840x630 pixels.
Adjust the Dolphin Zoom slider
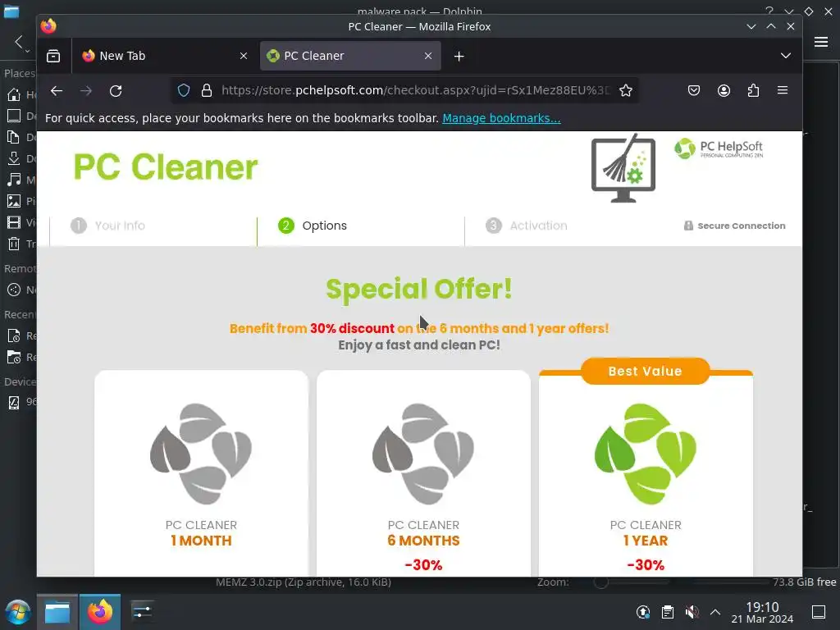pos(632,582)
